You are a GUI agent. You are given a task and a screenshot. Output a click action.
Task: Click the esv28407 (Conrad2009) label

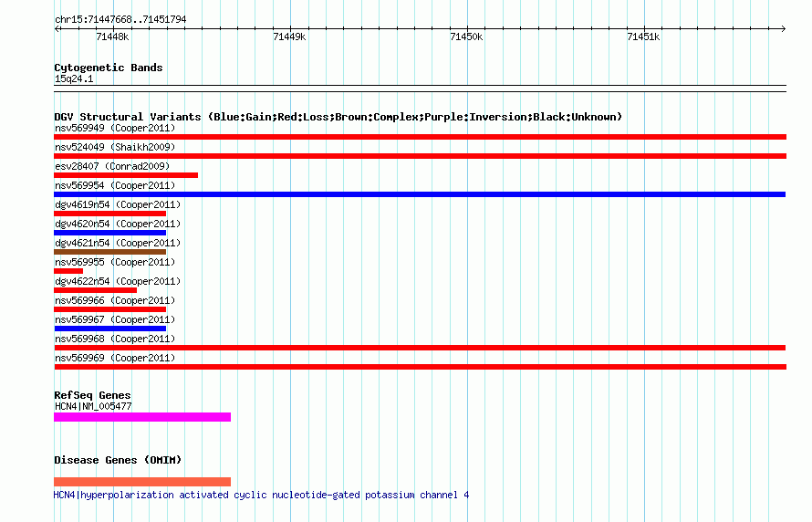(x=112, y=166)
